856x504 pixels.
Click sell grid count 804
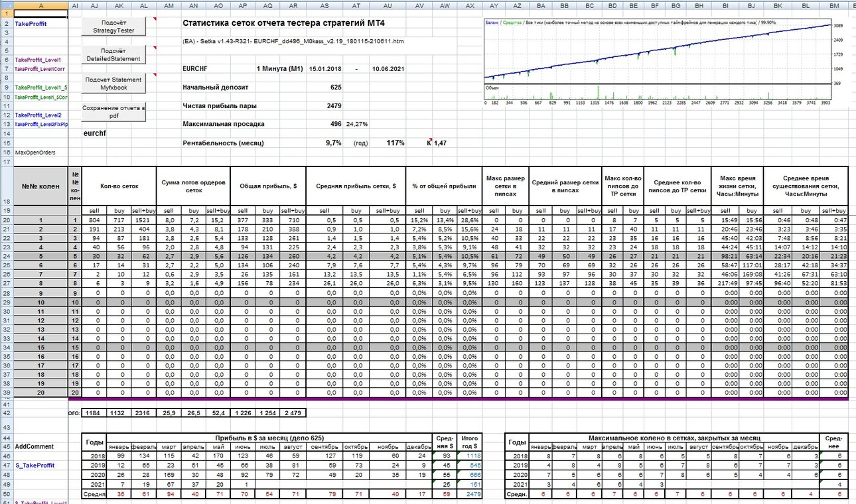pos(96,220)
